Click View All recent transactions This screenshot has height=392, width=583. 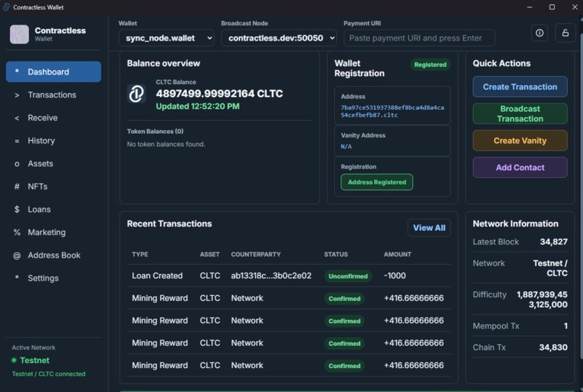point(429,228)
